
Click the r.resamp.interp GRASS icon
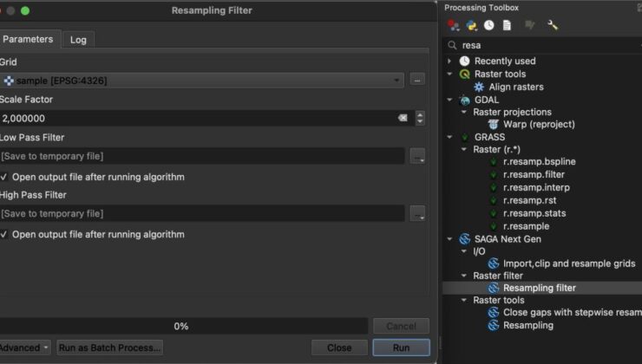pyautogui.click(x=494, y=188)
